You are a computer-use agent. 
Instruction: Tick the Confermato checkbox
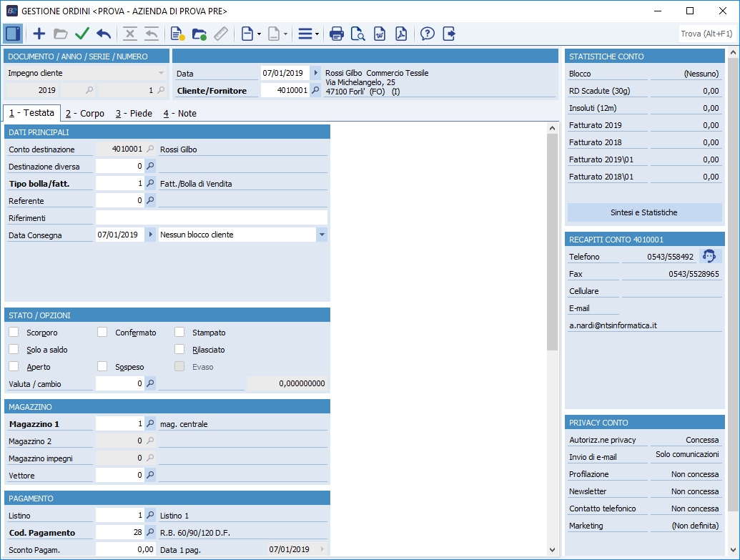tap(102, 333)
